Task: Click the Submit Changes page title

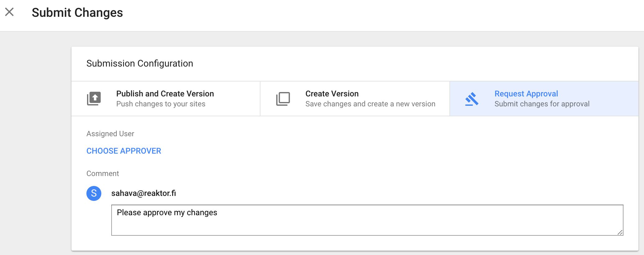Action: [77, 12]
